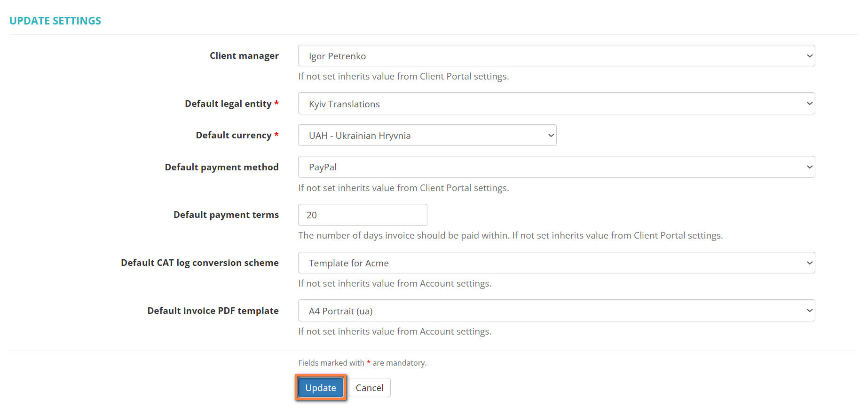Image resolution: width=868 pixels, height=408 pixels.
Task: Select the "Default currency" field label
Action: click(x=233, y=136)
